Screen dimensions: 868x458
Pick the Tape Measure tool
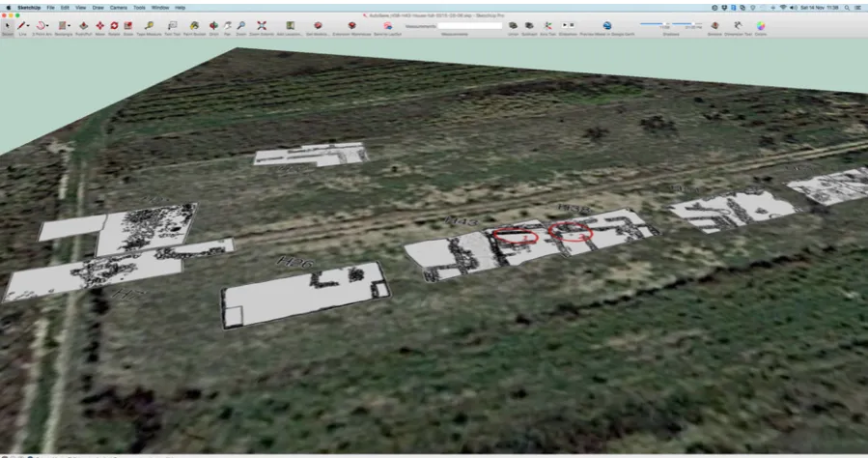click(149, 25)
